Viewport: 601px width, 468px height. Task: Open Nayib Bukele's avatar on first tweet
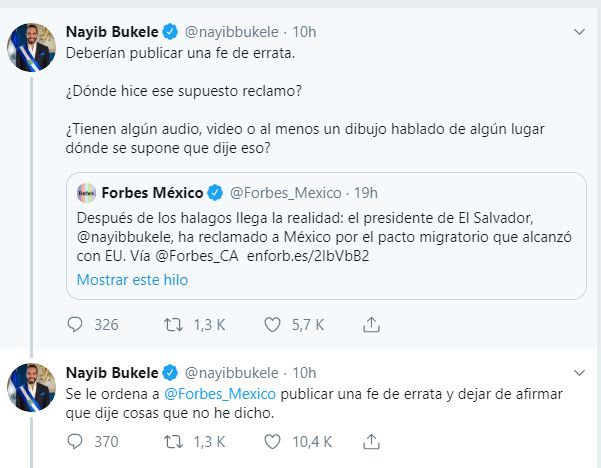32,47
